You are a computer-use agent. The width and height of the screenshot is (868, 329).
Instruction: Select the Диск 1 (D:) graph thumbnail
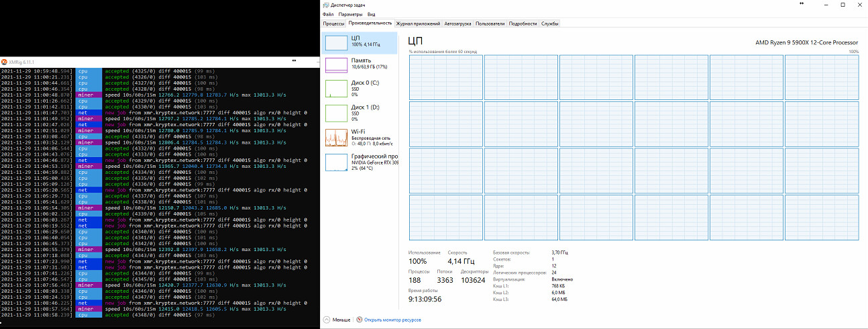tap(336, 112)
